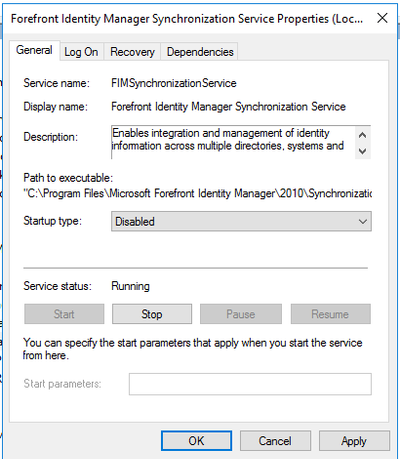Click the "Startup type:" label
The height and width of the screenshot is (459, 400).
click(52, 221)
